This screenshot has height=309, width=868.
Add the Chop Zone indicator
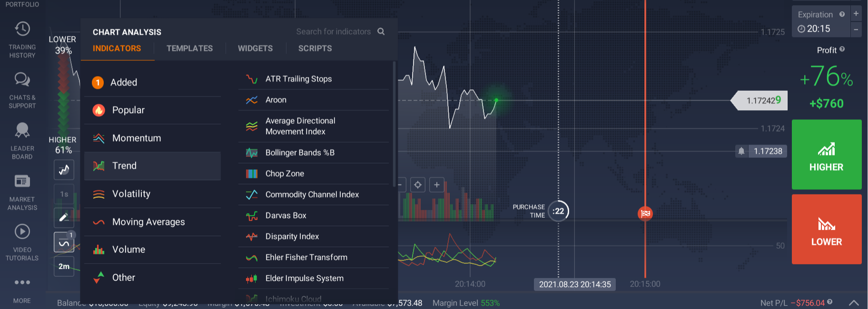pyautogui.click(x=314, y=174)
